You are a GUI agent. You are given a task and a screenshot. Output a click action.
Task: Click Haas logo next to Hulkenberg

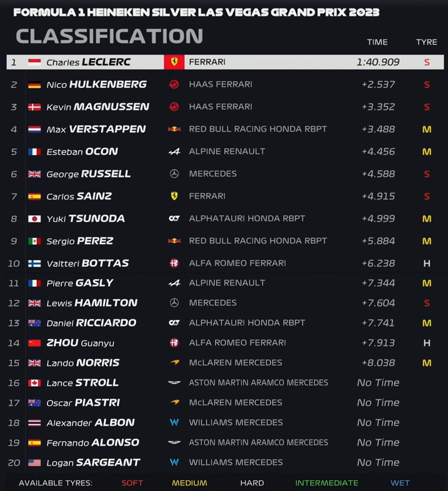(x=174, y=84)
